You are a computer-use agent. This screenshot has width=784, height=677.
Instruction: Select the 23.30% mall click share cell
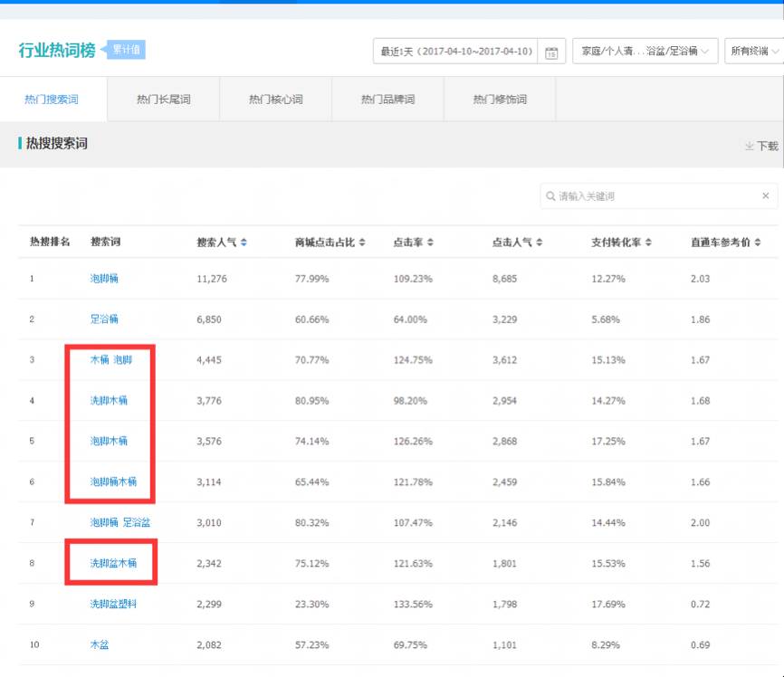[x=312, y=605]
